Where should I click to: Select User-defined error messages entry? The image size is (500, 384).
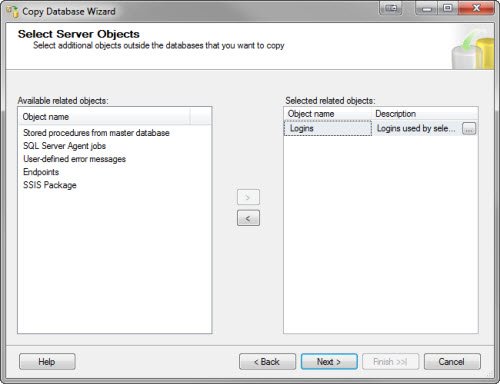[74, 159]
